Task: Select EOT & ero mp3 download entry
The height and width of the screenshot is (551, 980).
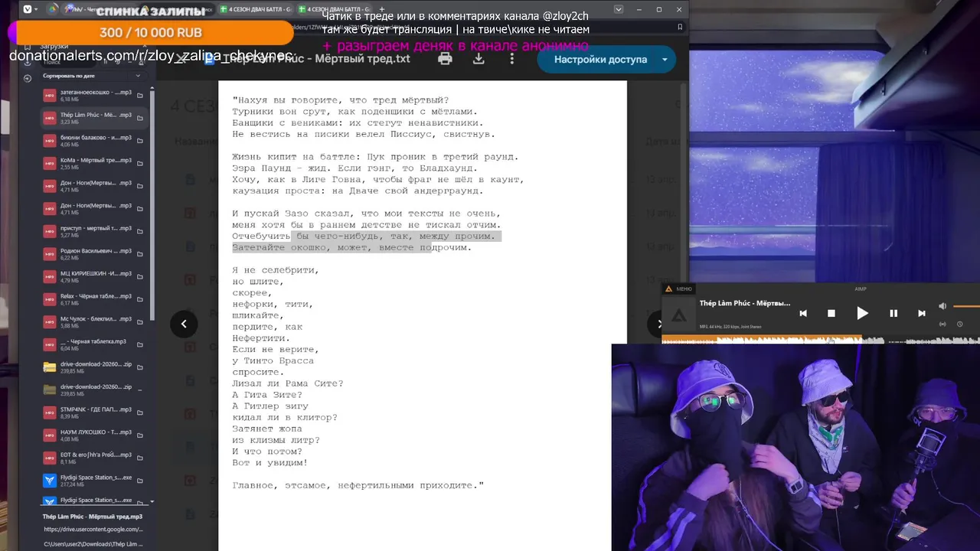Action: [x=93, y=458]
